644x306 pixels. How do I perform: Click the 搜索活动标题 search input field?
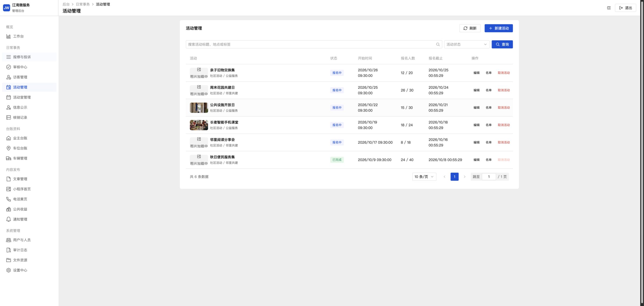(314, 44)
